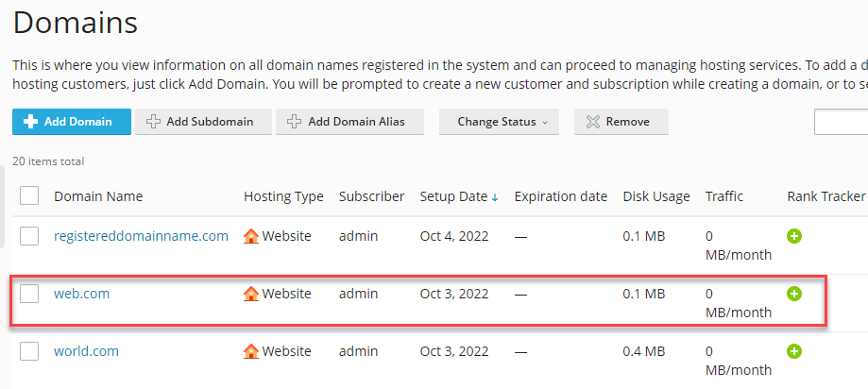Select the web.com row checkbox
The width and height of the screenshot is (868, 389).
pos(29,294)
